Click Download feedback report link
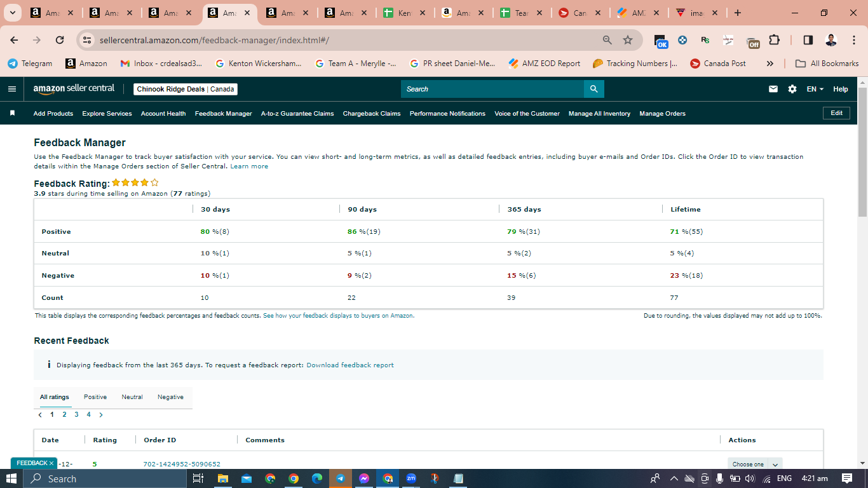 pyautogui.click(x=350, y=365)
